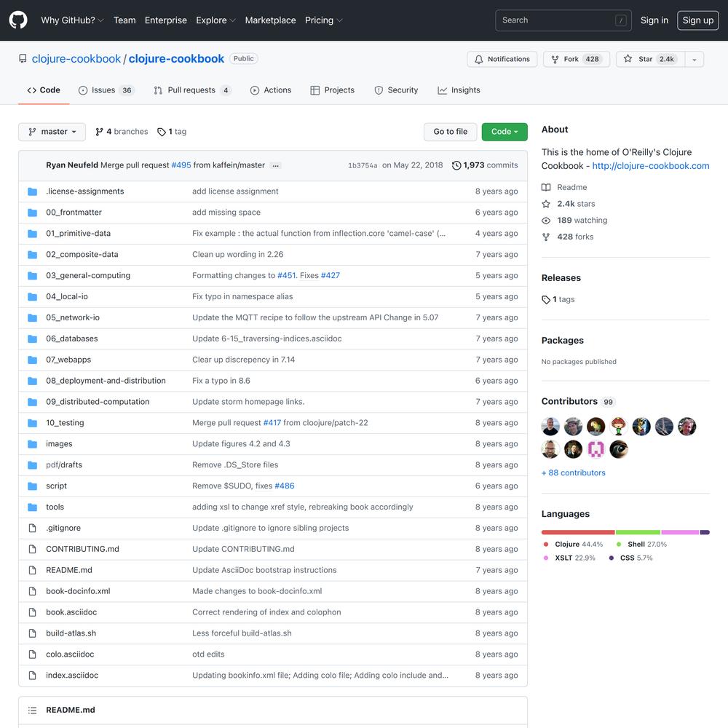The width and height of the screenshot is (728, 728).
Task: Open the green Code dropdown button
Action: click(505, 132)
